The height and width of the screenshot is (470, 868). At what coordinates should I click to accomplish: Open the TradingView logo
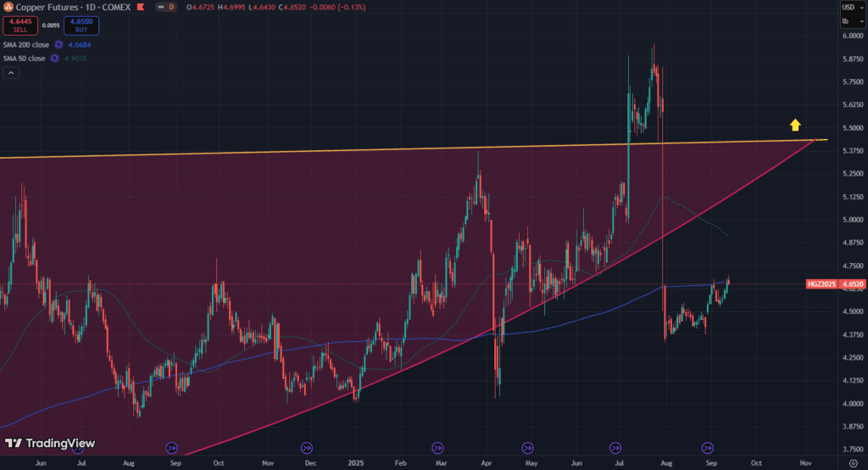[50, 443]
